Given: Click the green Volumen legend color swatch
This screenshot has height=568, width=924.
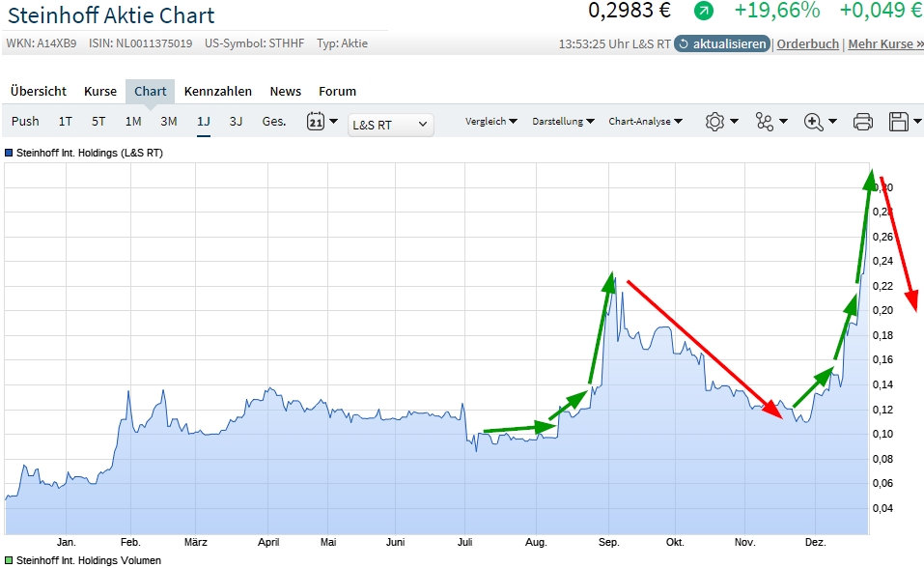Looking at the screenshot, I should 9,560.
